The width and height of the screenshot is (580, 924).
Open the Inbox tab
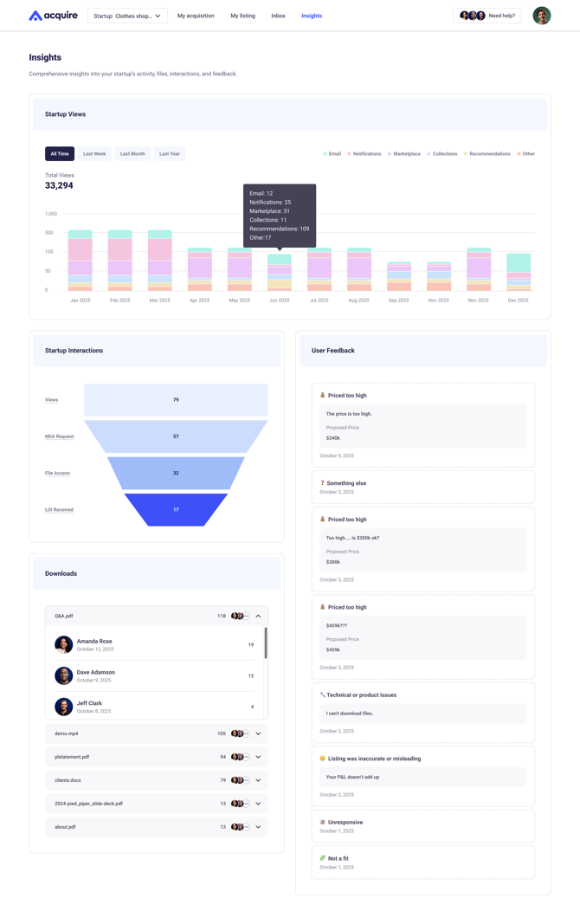(278, 16)
